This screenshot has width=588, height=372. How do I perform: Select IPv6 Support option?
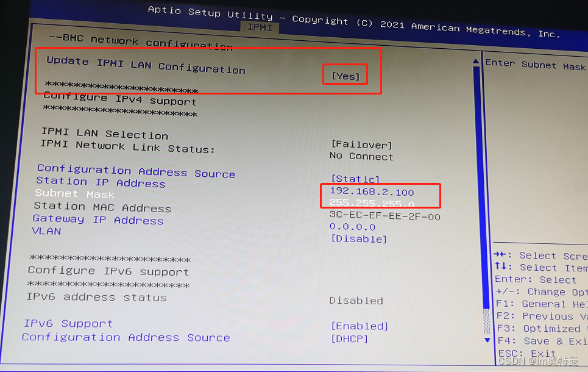tap(68, 323)
